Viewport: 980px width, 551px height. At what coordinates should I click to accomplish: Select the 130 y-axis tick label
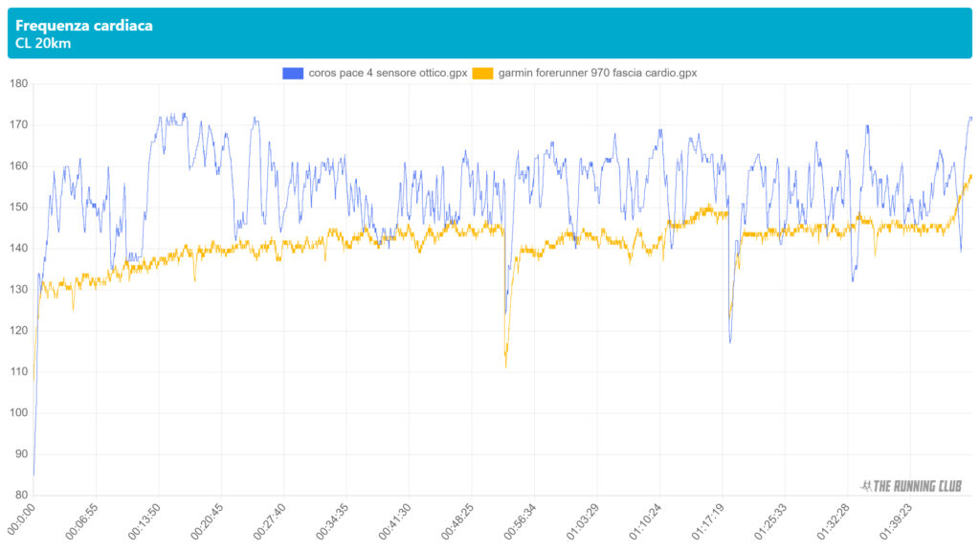coord(17,290)
